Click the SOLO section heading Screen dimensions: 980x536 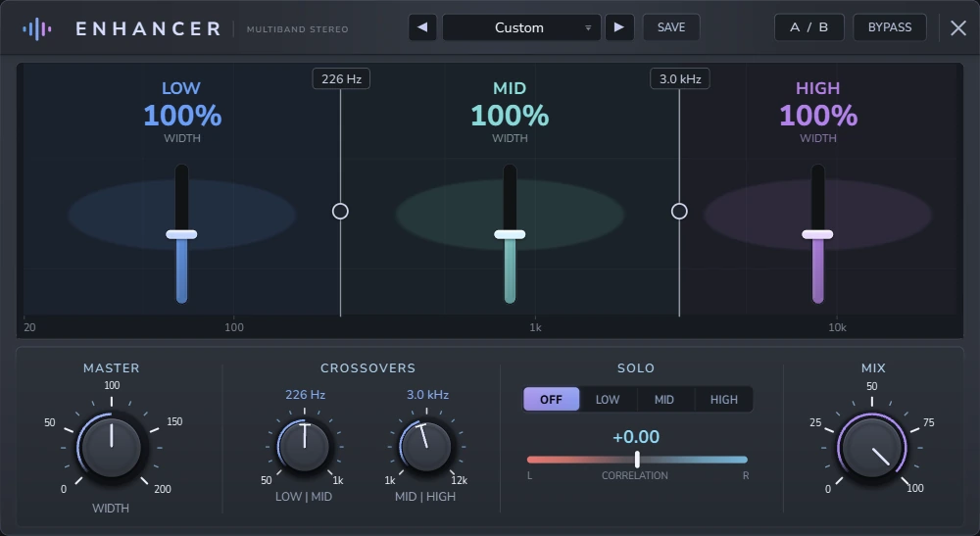pos(636,368)
